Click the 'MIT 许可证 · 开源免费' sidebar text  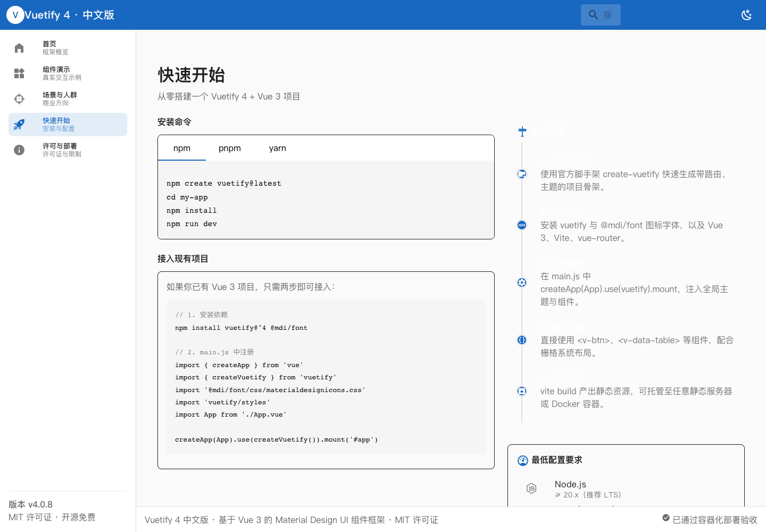pyautogui.click(x=52, y=517)
